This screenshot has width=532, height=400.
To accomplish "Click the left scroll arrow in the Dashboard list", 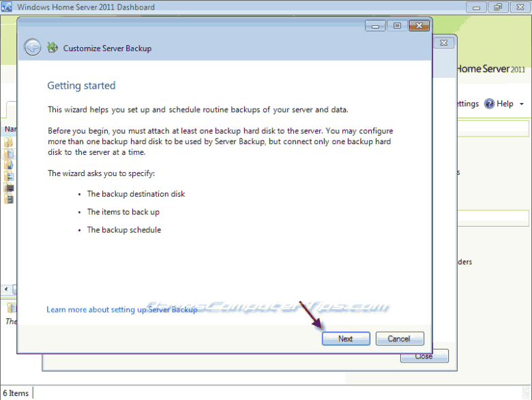I will point(6,289).
